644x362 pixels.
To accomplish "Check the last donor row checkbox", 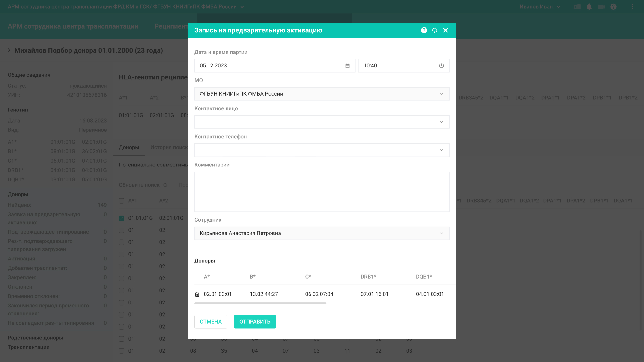I will click(x=122, y=351).
